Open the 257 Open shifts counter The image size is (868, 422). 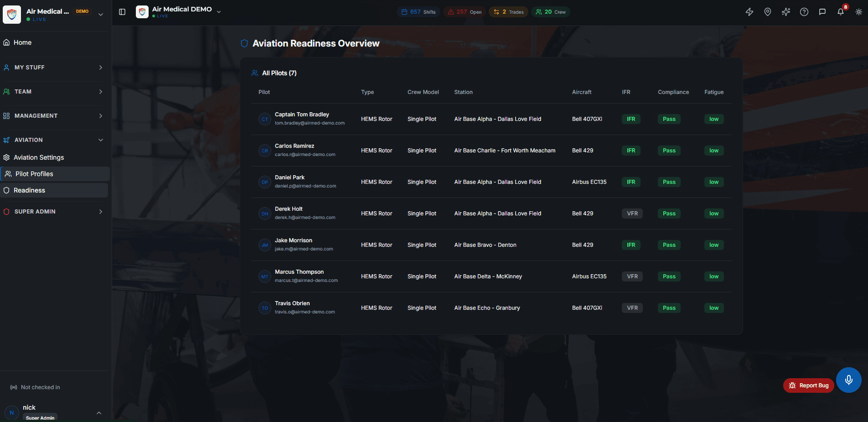(x=465, y=12)
